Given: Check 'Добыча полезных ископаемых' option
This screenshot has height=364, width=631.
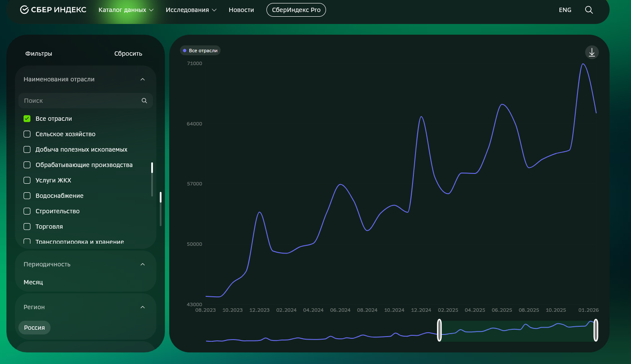Looking at the screenshot, I should 27,149.
